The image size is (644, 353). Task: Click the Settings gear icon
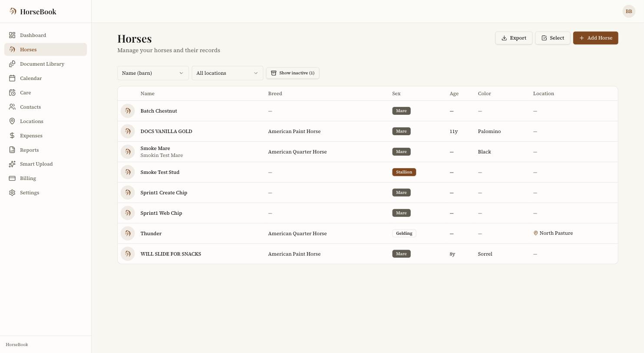(x=12, y=193)
